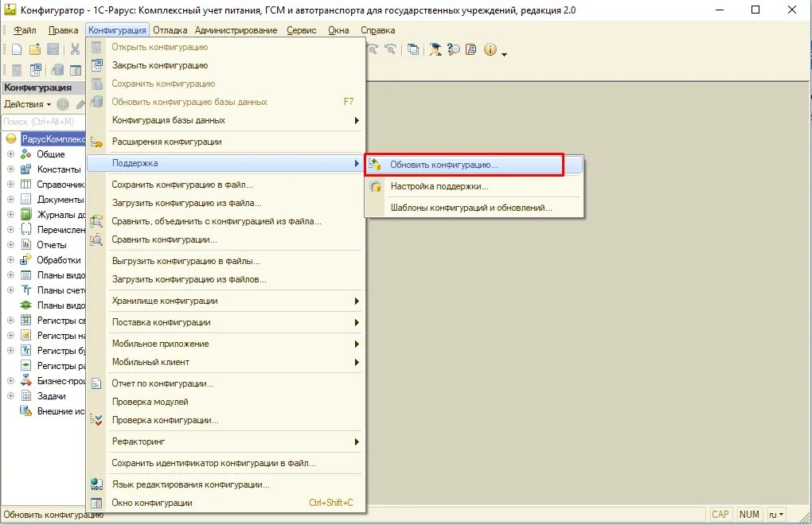This screenshot has height=525, width=812.
Task: Click the Compare and merge menu icon
Action: (x=96, y=221)
